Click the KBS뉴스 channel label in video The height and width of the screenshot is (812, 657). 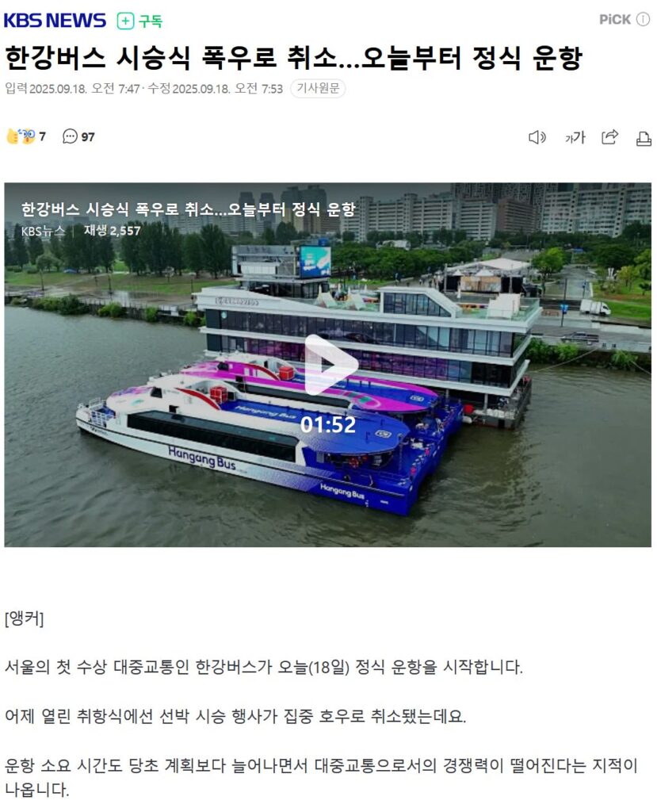pos(44,231)
